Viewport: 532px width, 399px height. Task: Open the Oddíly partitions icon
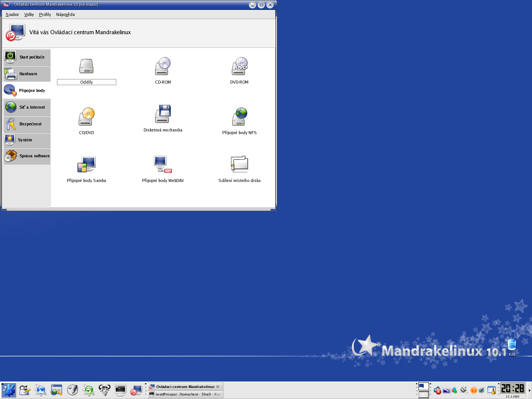pos(87,66)
